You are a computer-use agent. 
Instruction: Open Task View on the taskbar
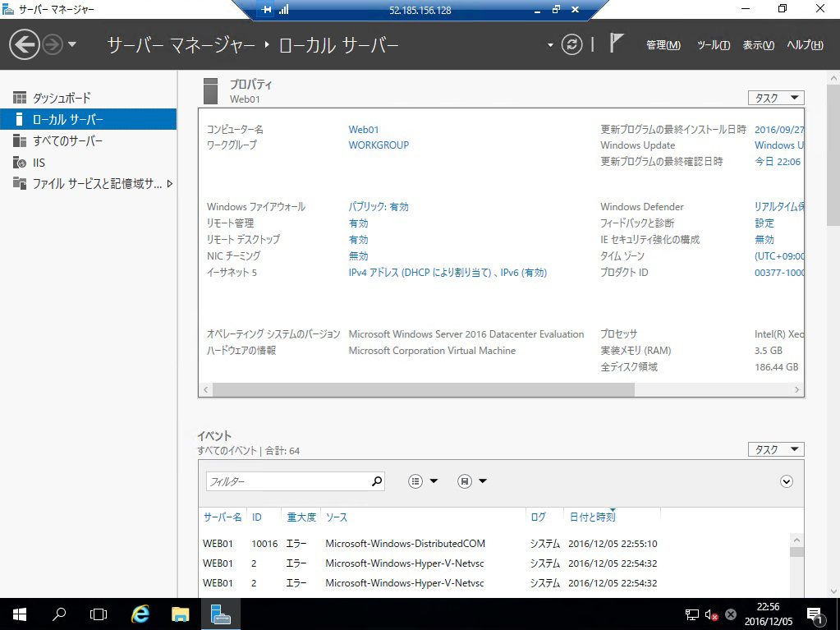tap(99, 614)
